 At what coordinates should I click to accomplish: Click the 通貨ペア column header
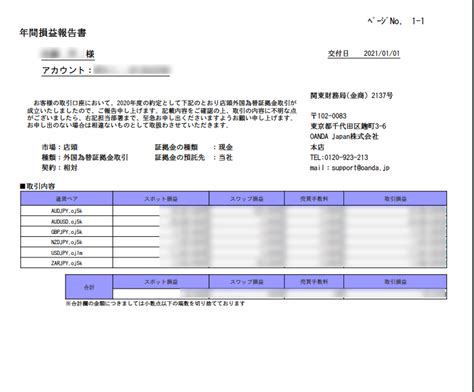[x=67, y=199]
